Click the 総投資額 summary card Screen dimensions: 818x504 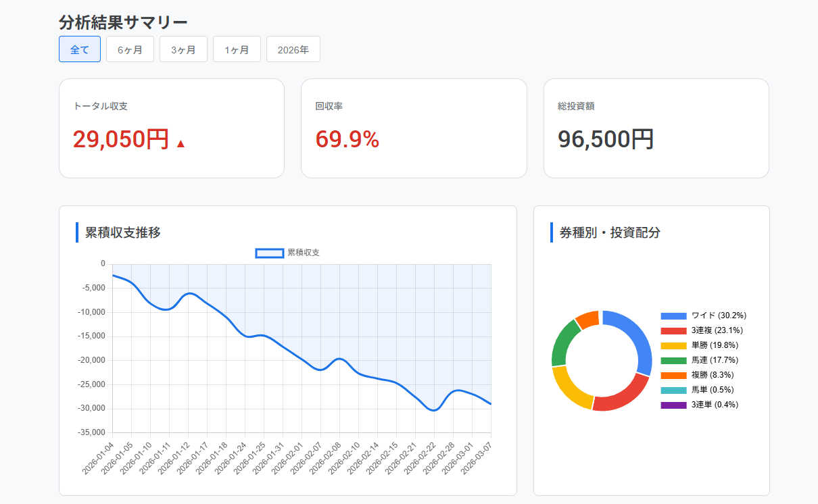656,128
